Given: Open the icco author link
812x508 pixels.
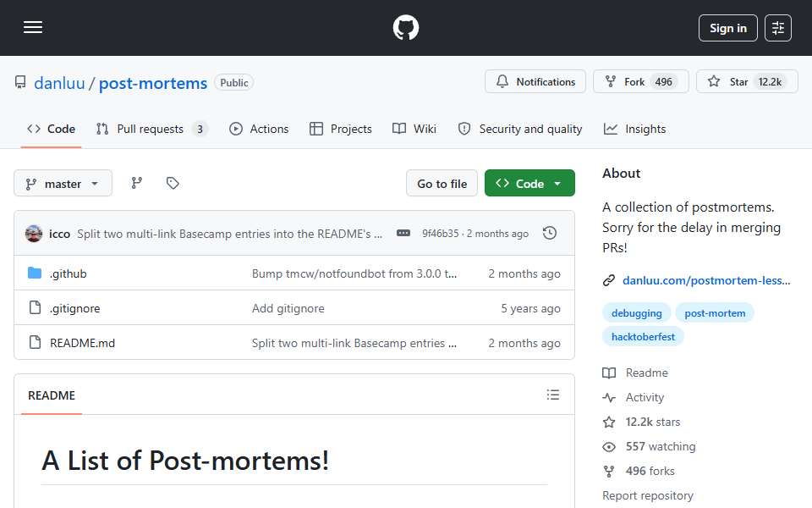Looking at the screenshot, I should [59, 234].
